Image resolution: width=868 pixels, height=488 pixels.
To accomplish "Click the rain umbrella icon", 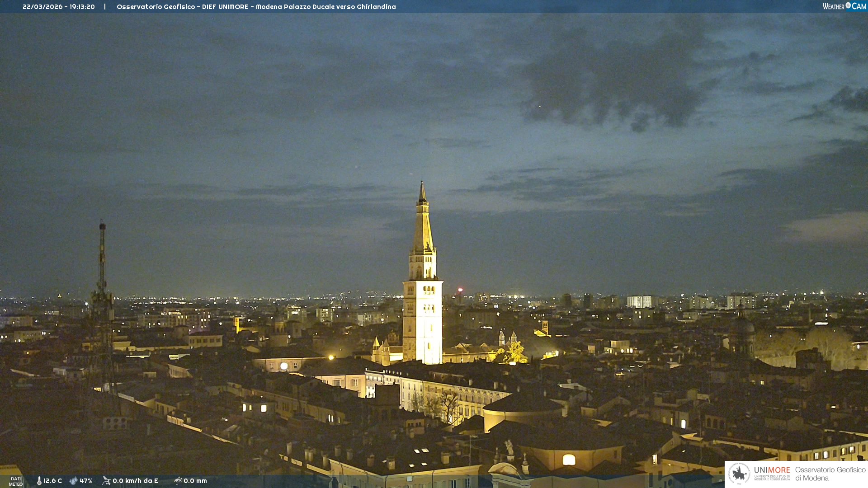I will click(178, 481).
